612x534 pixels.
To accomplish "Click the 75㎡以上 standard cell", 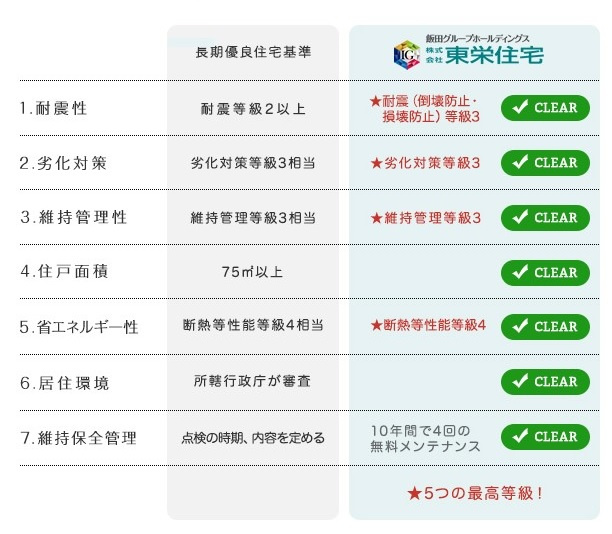I will click(252, 272).
